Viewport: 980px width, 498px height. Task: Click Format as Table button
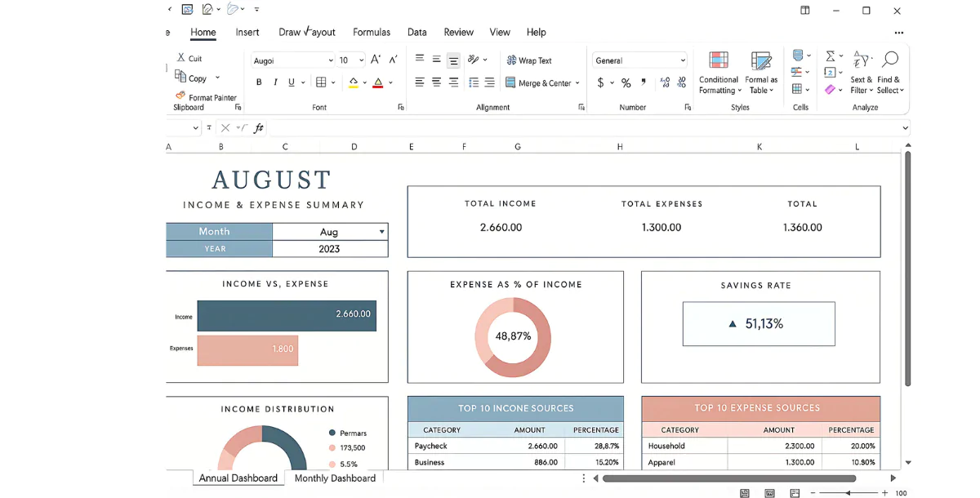[761, 61]
